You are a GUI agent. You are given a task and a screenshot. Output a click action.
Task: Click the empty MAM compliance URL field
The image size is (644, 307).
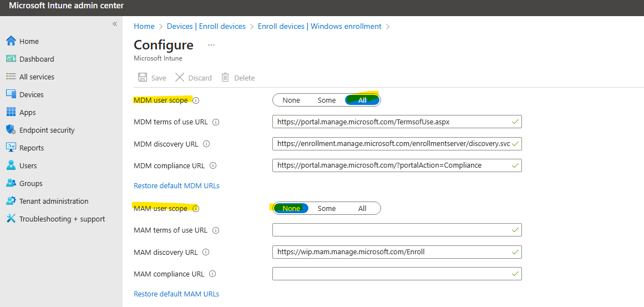coord(397,274)
